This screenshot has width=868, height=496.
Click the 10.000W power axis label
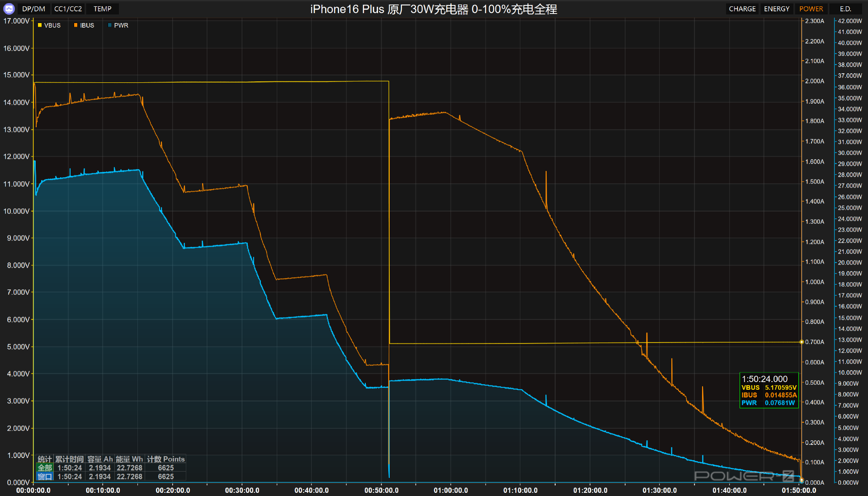[x=850, y=373]
